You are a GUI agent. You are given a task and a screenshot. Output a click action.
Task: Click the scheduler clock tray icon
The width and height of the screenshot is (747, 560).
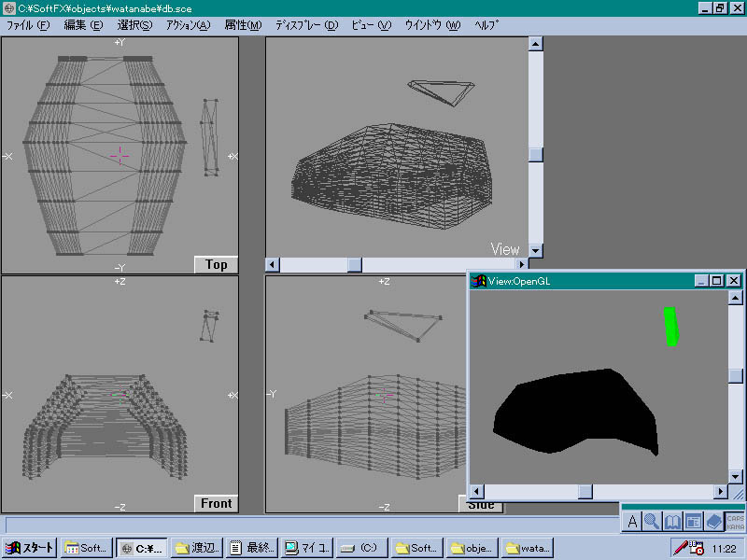697,549
